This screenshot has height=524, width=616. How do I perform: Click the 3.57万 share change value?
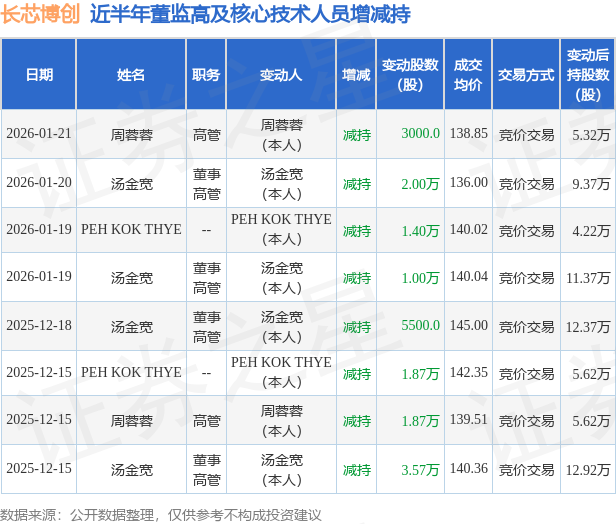point(420,469)
